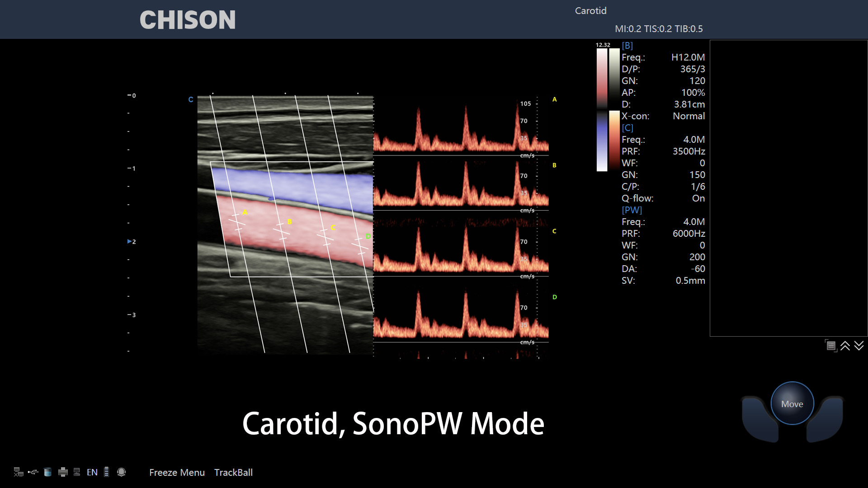The image size is (868, 488).
Task: Open the headset support icon
Action: tap(121, 472)
